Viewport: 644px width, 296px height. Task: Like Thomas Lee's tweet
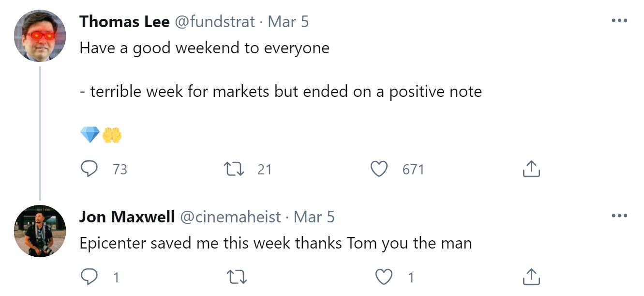pos(379,169)
